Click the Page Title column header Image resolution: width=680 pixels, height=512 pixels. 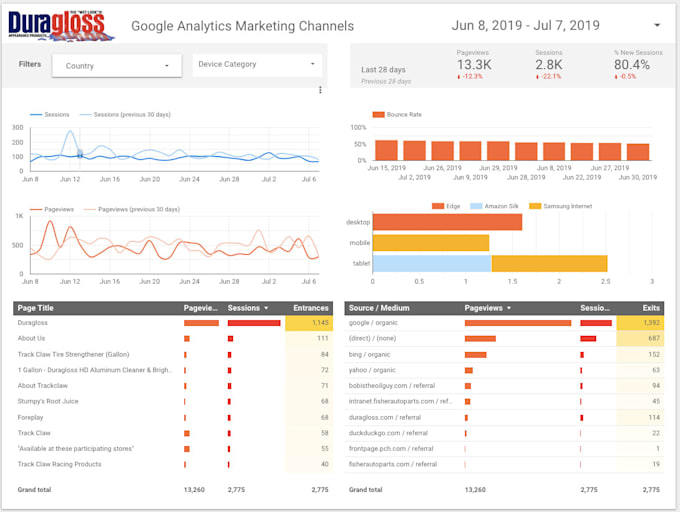pyautogui.click(x=36, y=308)
